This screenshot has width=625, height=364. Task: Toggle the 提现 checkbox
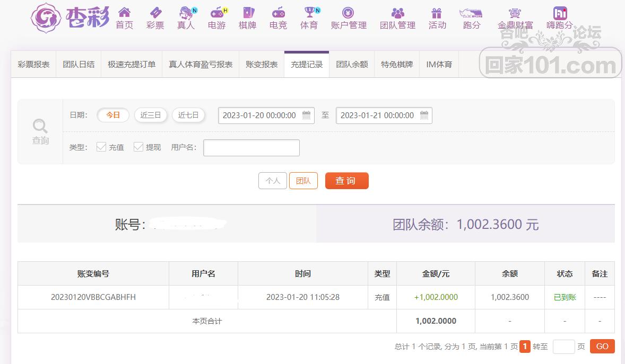click(x=138, y=147)
